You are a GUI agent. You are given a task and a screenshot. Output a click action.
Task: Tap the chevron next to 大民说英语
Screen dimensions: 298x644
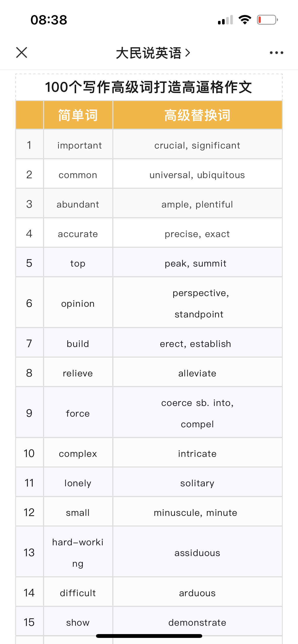pos(188,53)
